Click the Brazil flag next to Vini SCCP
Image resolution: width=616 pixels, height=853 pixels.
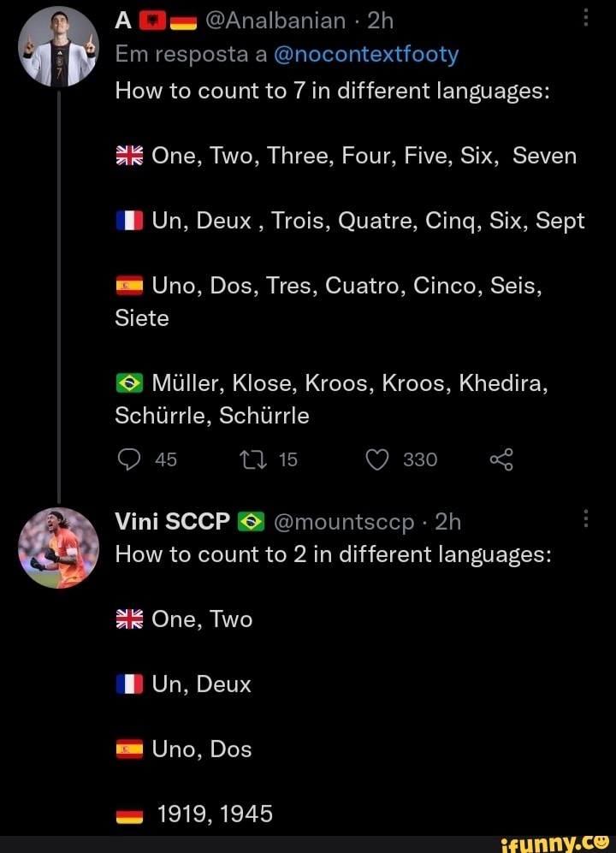coord(250,520)
